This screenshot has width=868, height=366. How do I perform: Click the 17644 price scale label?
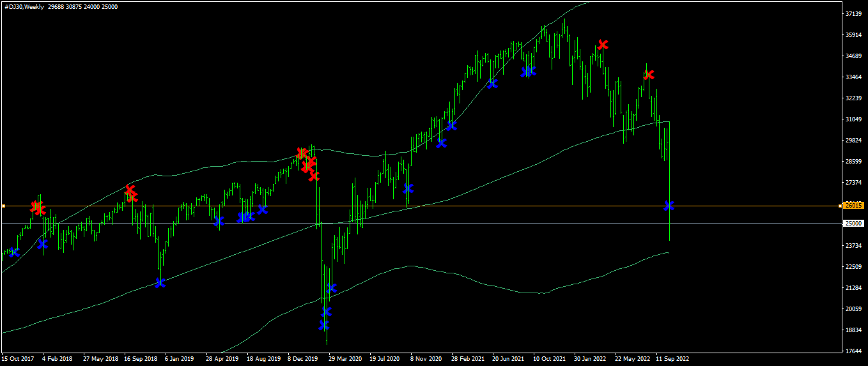pos(853,351)
